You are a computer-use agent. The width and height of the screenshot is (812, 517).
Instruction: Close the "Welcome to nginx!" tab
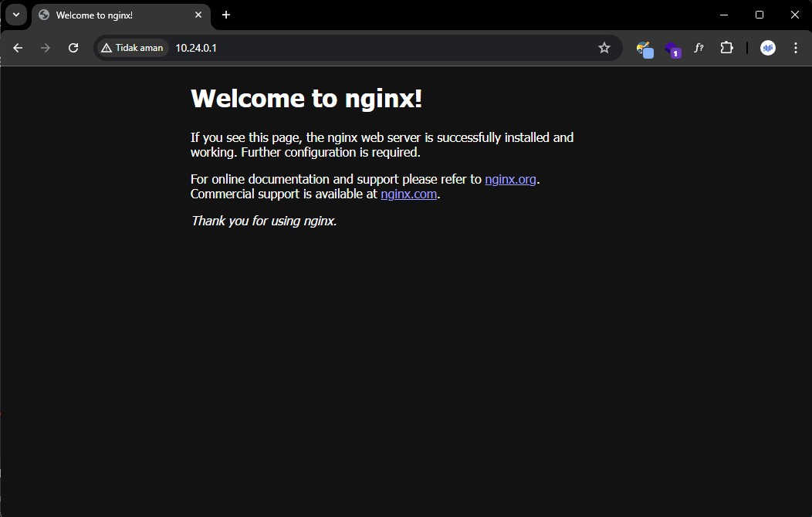198,15
